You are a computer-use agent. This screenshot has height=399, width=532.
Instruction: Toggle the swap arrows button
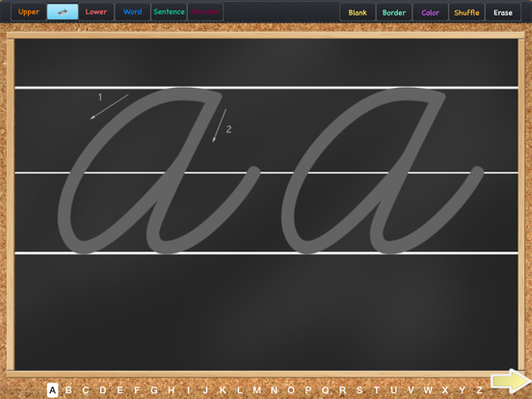click(x=63, y=13)
